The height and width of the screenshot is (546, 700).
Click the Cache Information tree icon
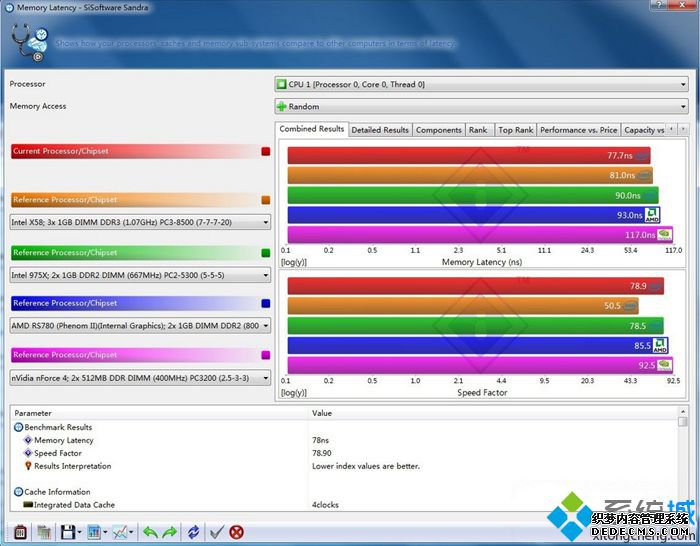point(18,492)
